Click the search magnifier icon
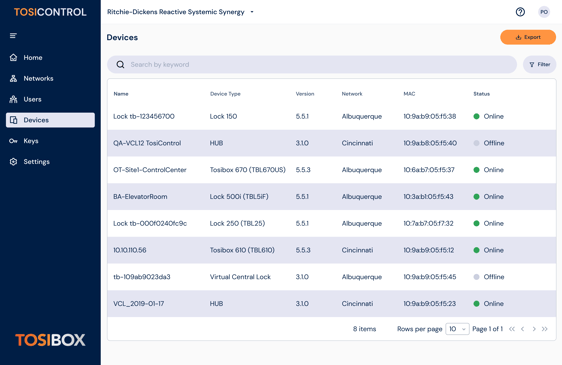Screen dimensions: 562x365 120,65
